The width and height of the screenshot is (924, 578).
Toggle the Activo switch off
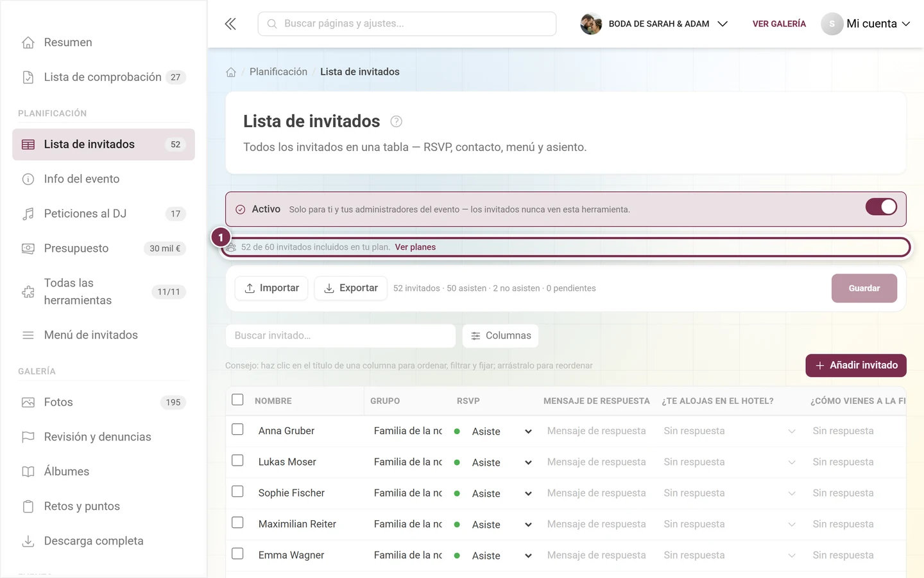tap(881, 207)
